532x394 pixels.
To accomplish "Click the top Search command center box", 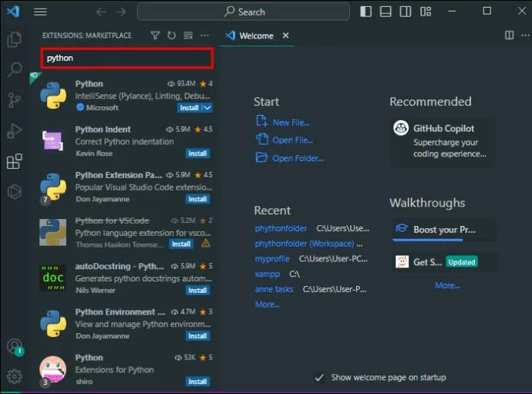I will click(x=244, y=12).
